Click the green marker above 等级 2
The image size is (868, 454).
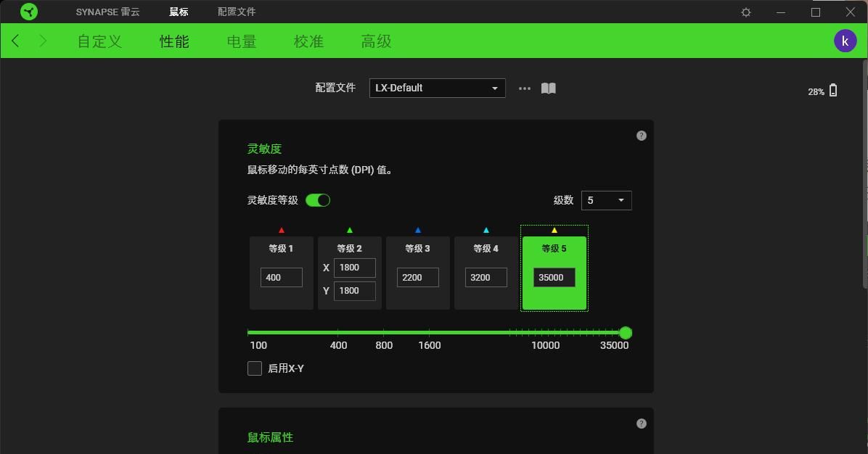pos(349,230)
